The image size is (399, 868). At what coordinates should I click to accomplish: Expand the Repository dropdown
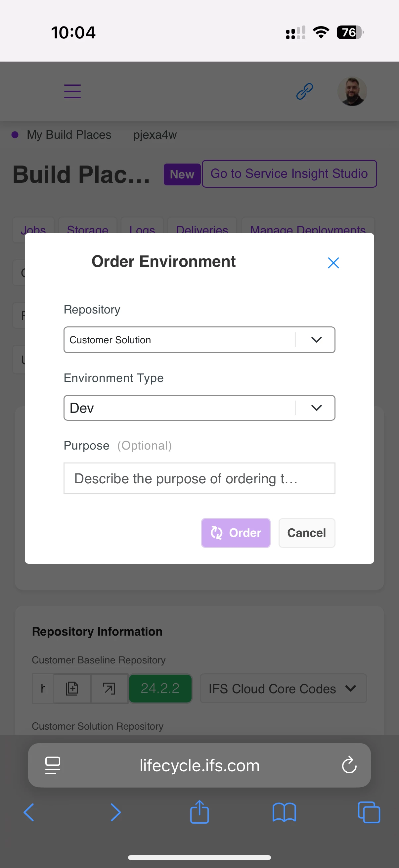coord(199,340)
